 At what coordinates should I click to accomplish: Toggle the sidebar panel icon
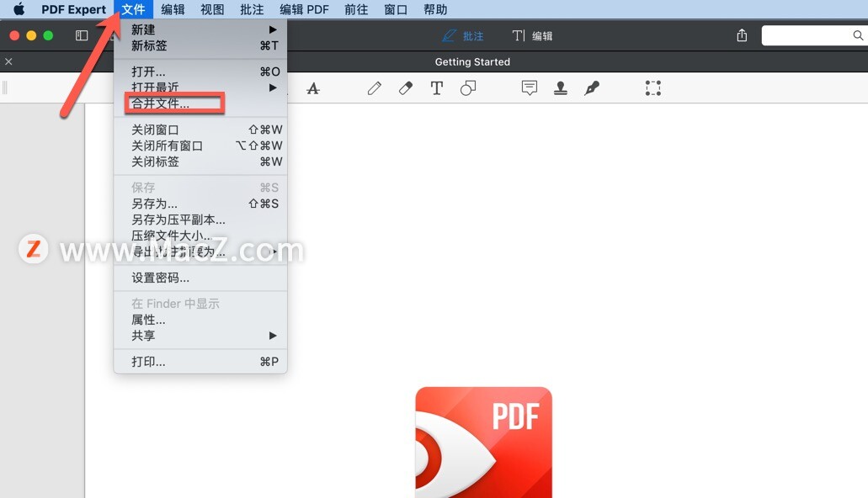tap(82, 35)
